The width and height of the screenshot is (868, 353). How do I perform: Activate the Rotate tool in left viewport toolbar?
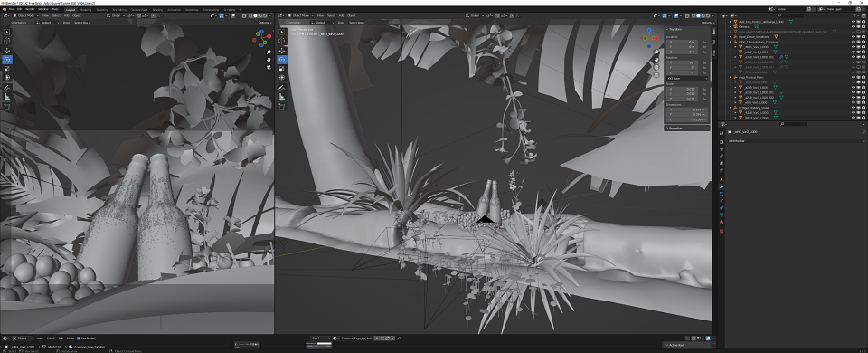(x=7, y=60)
